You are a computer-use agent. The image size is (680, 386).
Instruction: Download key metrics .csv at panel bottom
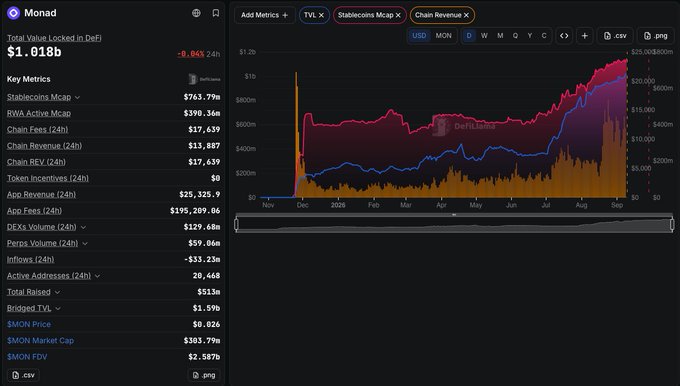click(23, 375)
